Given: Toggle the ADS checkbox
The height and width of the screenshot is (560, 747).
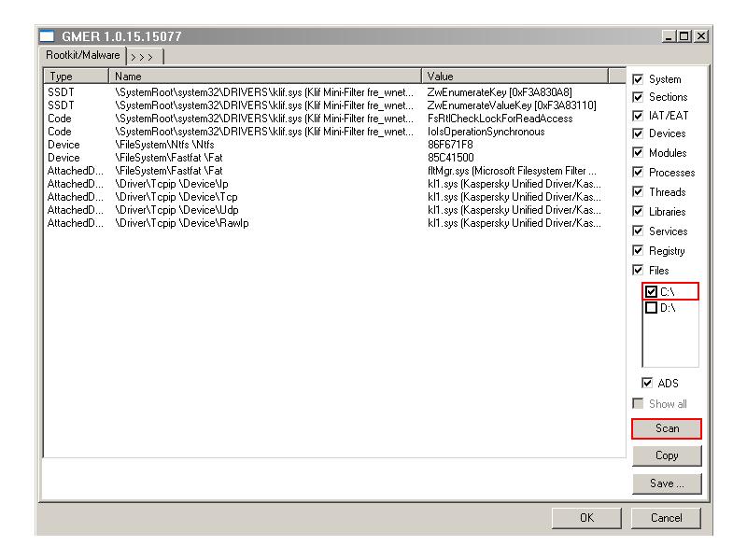Looking at the screenshot, I should coord(647,384).
